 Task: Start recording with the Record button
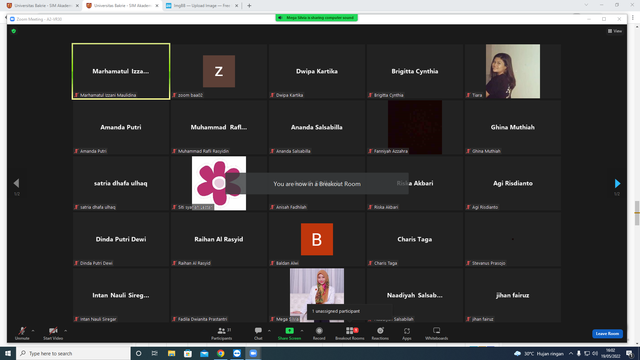319,333
